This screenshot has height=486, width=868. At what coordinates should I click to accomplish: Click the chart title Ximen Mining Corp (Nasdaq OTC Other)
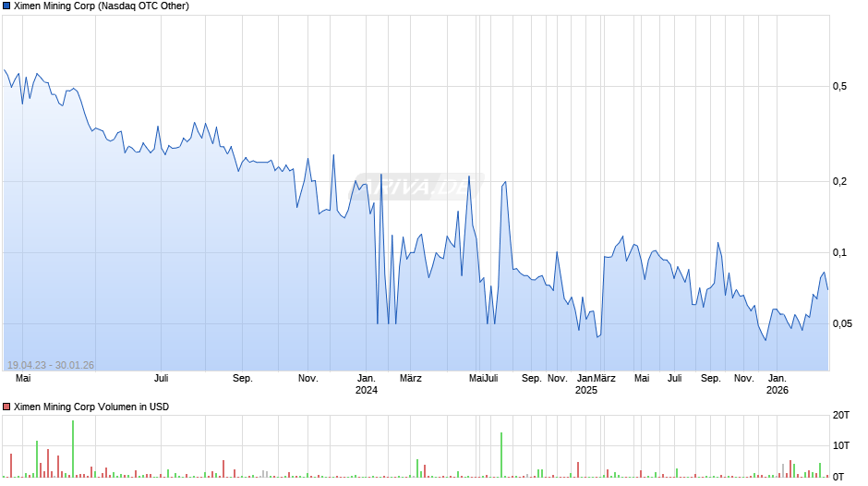(102, 6)
